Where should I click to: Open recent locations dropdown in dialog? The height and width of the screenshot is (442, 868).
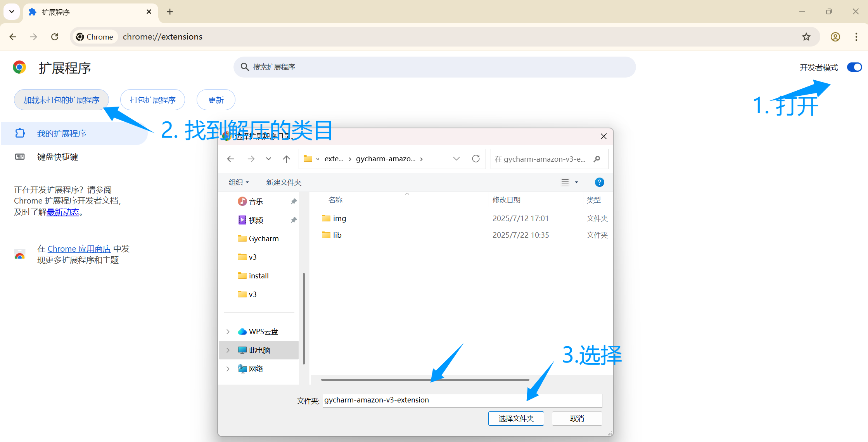pyautogui.click(x=268, y=159)
